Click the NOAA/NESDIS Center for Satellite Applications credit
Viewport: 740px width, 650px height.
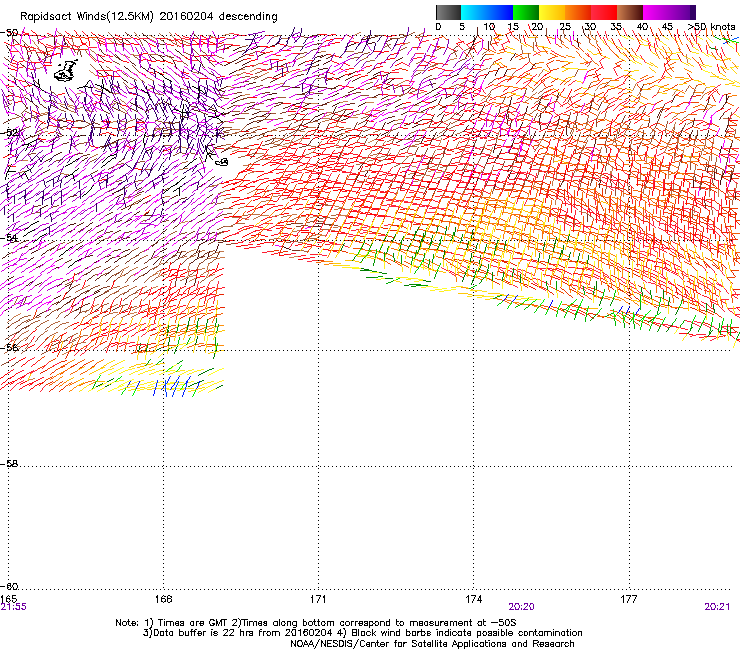pos(432,644)
